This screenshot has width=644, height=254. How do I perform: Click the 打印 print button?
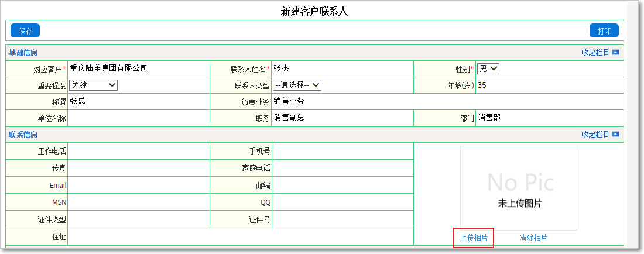click(604, 31)
